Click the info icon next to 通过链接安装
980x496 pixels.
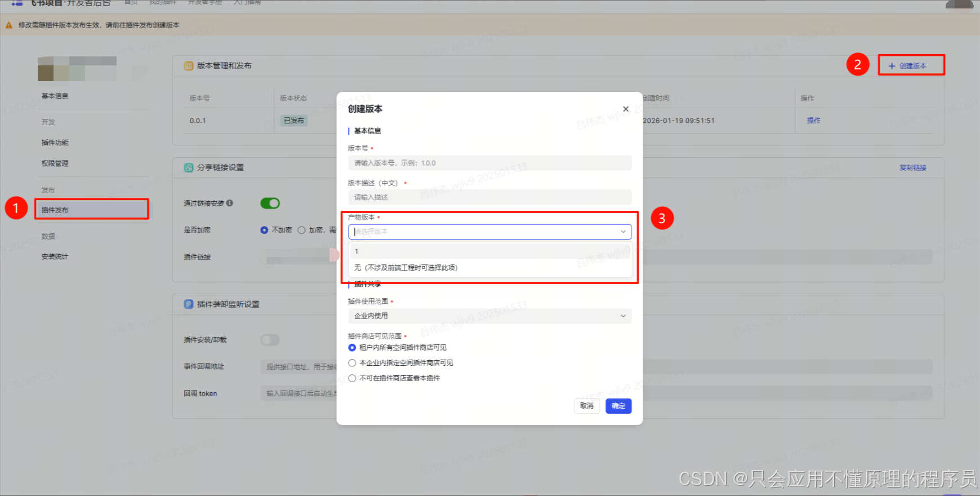pos(229,203)
